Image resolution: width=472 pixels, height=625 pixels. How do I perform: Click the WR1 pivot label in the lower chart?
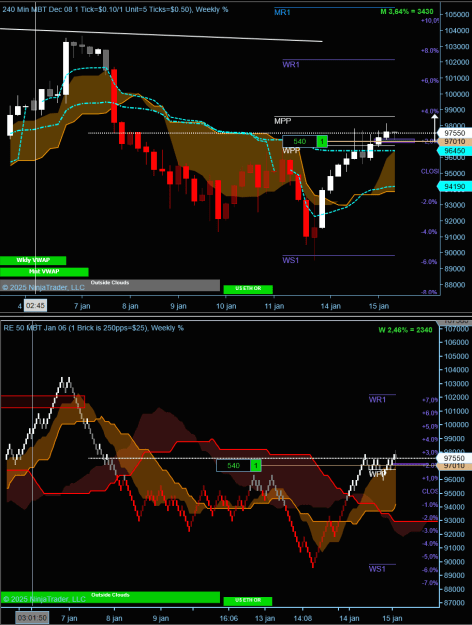click(377, 399)
